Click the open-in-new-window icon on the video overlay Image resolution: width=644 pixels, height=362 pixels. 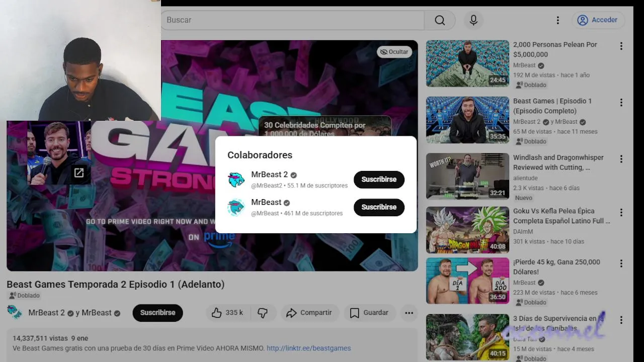coord(79,173)
